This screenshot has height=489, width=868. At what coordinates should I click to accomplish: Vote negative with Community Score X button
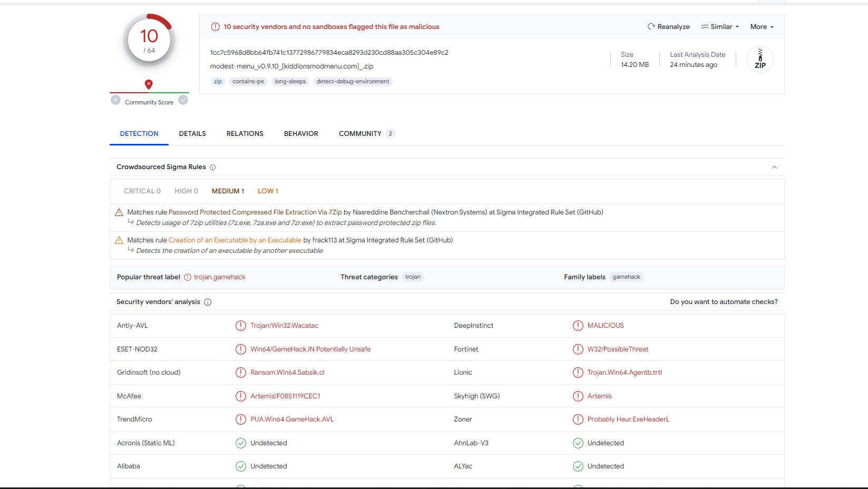116,100
